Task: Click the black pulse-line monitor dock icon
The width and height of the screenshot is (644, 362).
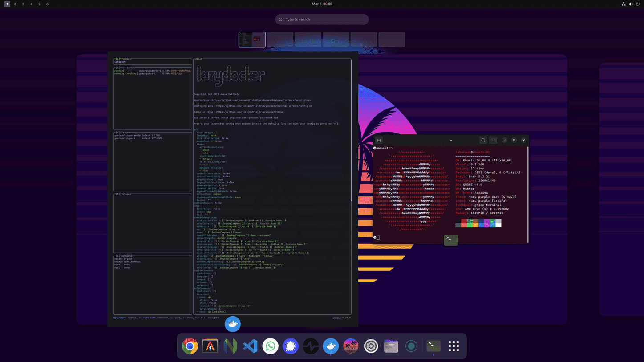Action: click(x=311, y=346)
